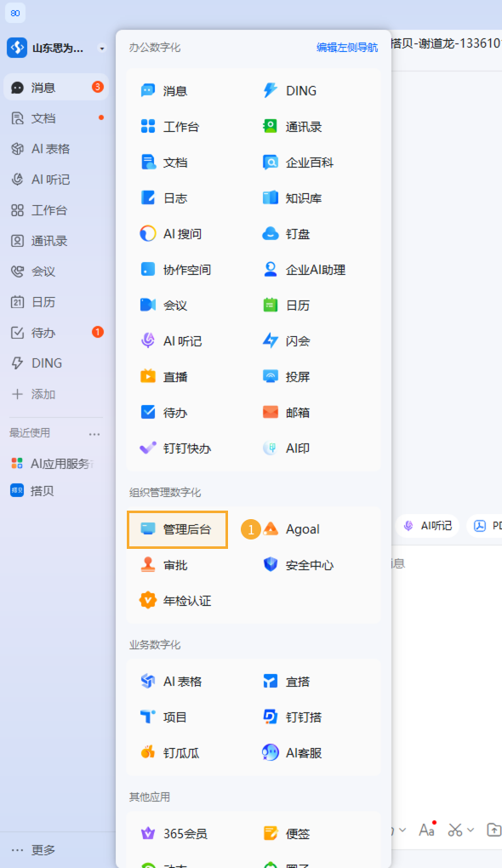The width and height of the screenshot is (502, 868).
Task: Open 管理后台 admin console
Action: [177, 530]
